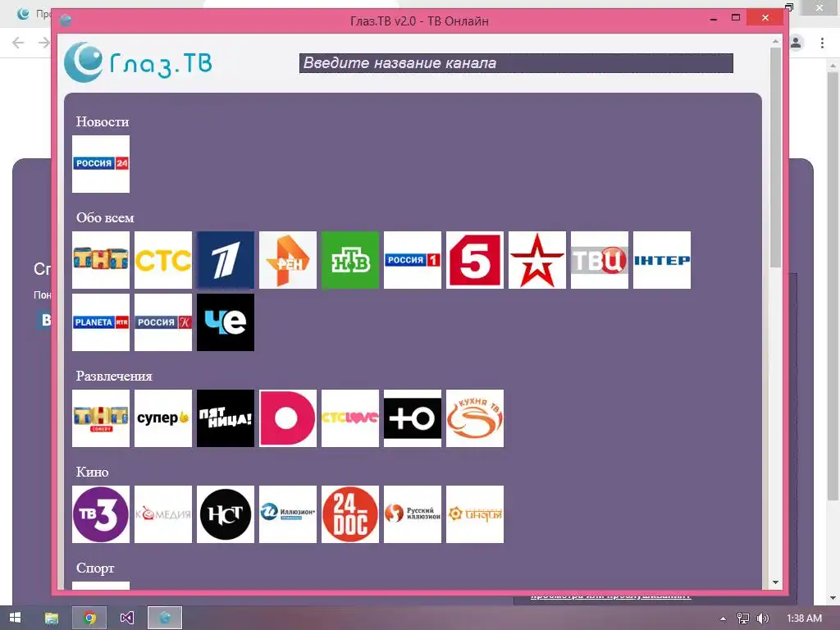Click the scroll down arrow of the app window
Screen dimensions: 840x630
pos(775,582)
